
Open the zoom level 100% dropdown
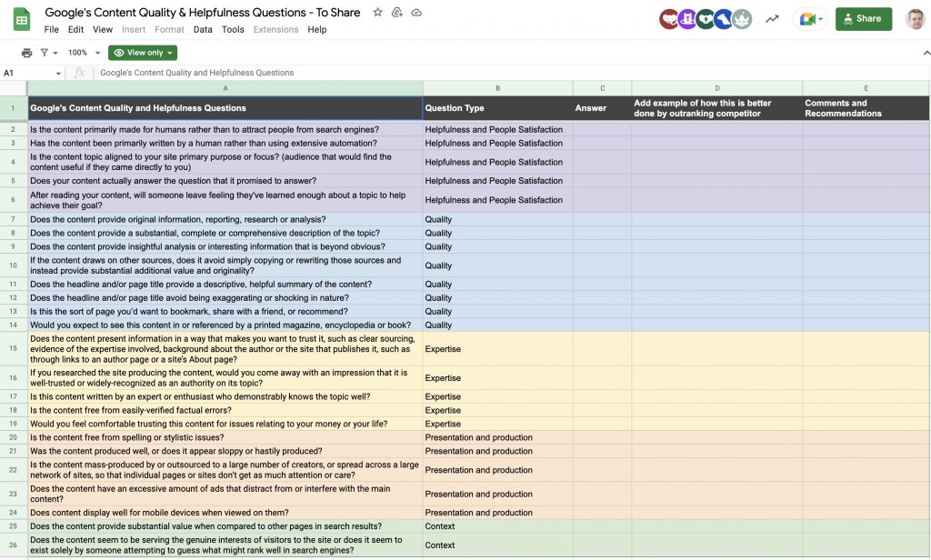83,52
